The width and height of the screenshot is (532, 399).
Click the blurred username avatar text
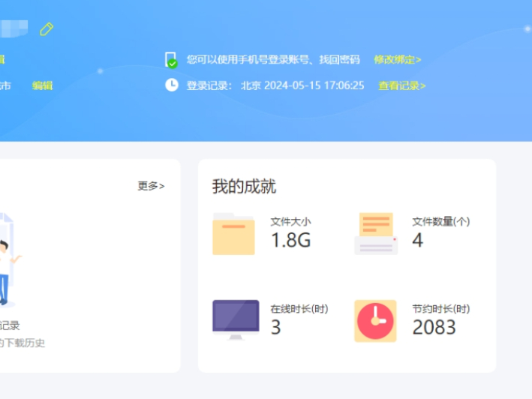(14, 28)
